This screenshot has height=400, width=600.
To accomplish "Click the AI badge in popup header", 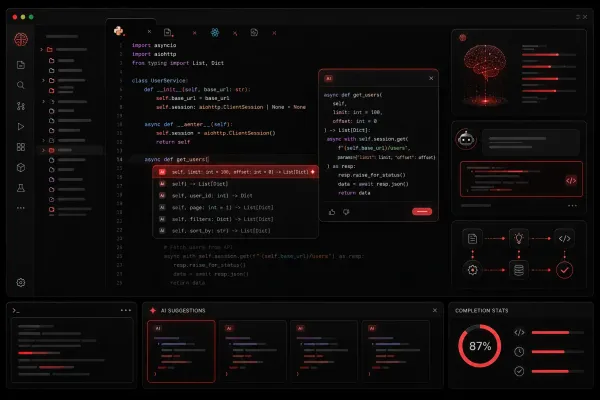I will coord(329,78).
